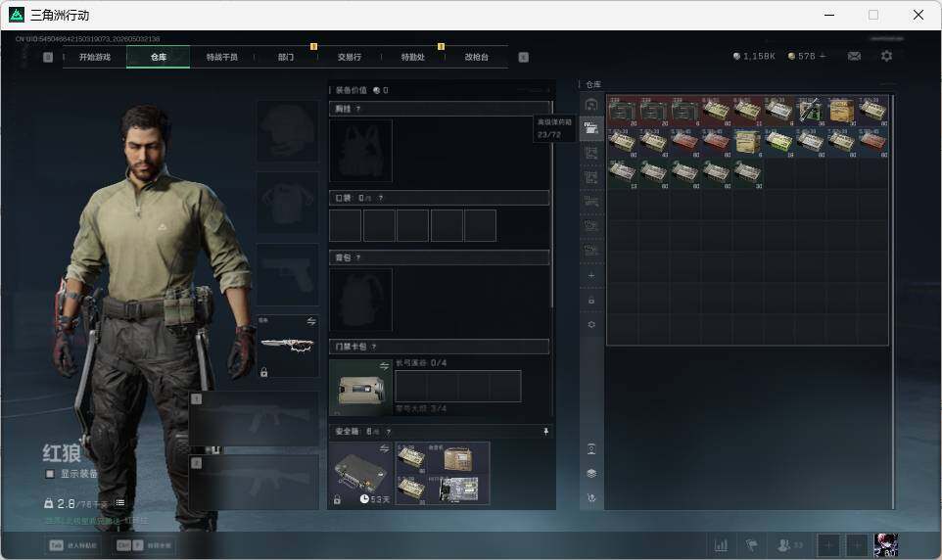Image resolution: width=942 pixels, height=560 pixels.
Task: Select the main stash icon atop stash sidebar
Action: [591, 105]
